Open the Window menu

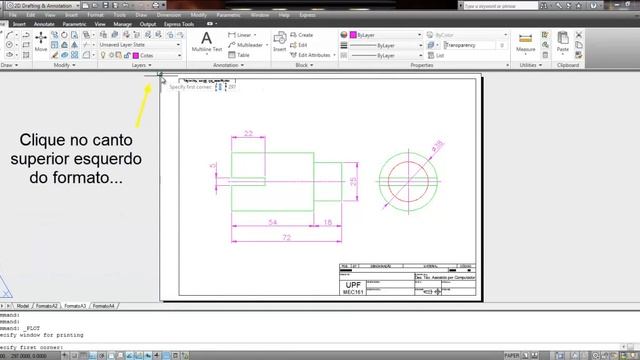tap(260, 15)
